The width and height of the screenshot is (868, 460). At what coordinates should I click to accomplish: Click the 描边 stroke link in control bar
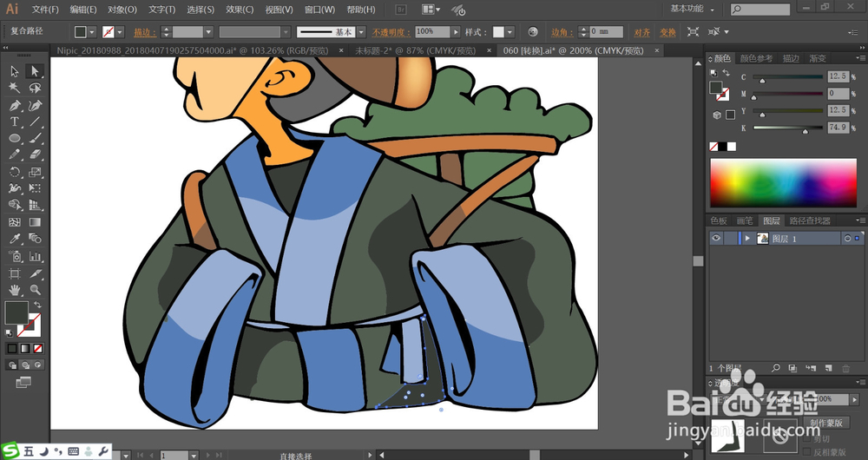point(145,32)
